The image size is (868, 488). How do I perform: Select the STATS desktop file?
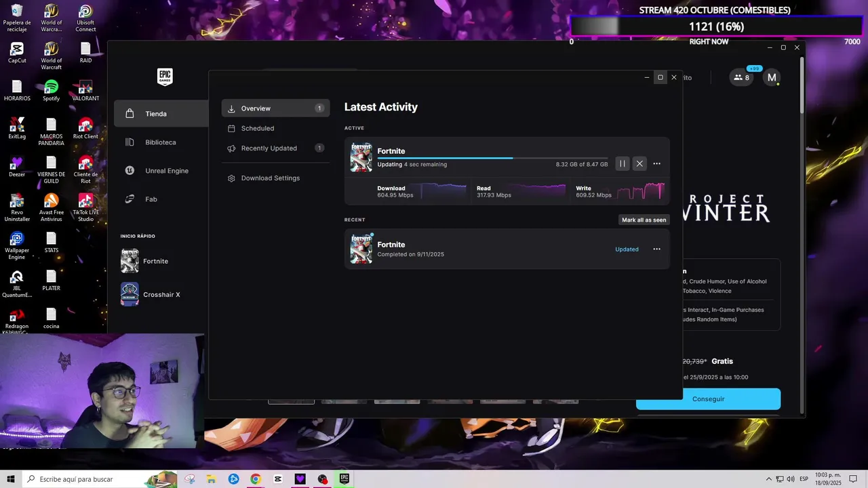click(x=51, y=243)
